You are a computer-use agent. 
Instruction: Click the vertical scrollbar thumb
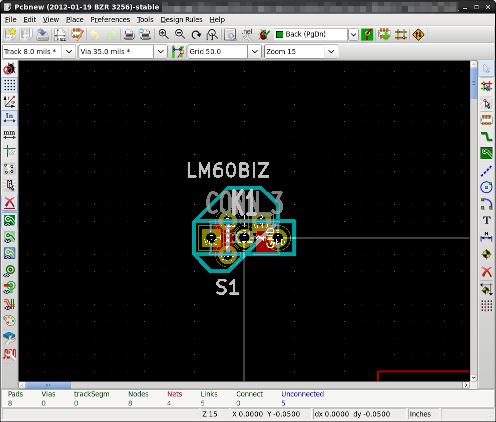[x=474, y=84]
